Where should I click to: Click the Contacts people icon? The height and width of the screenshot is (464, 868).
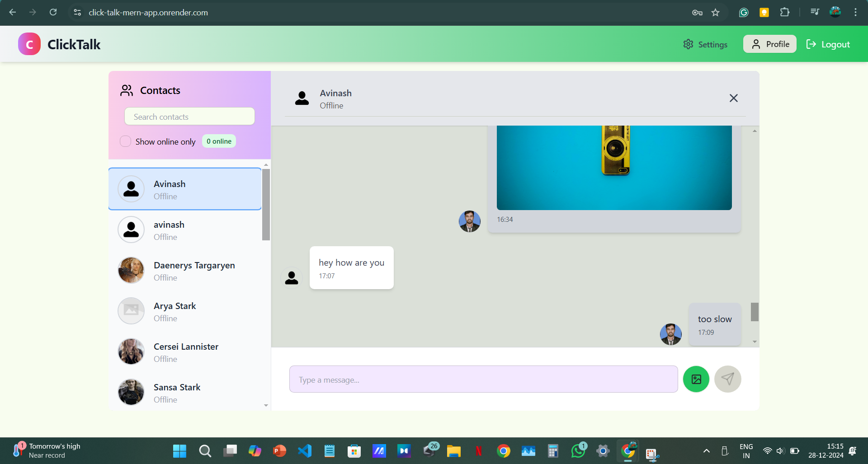coord(127,90)
